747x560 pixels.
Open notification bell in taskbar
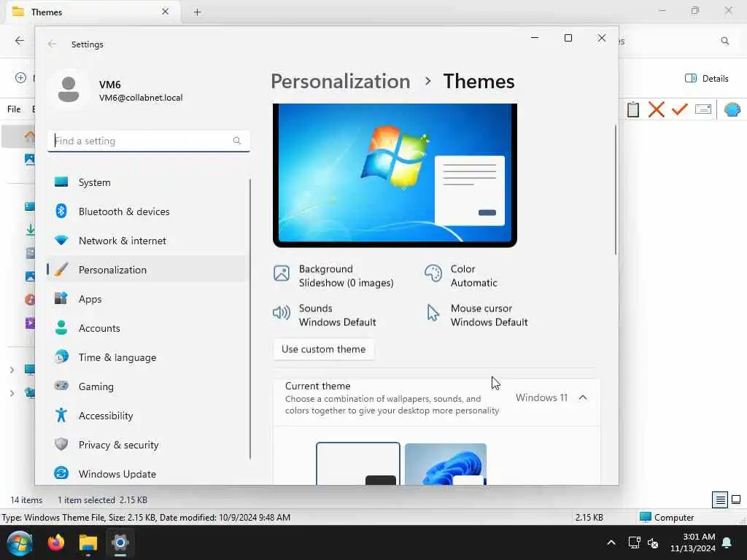727,542
